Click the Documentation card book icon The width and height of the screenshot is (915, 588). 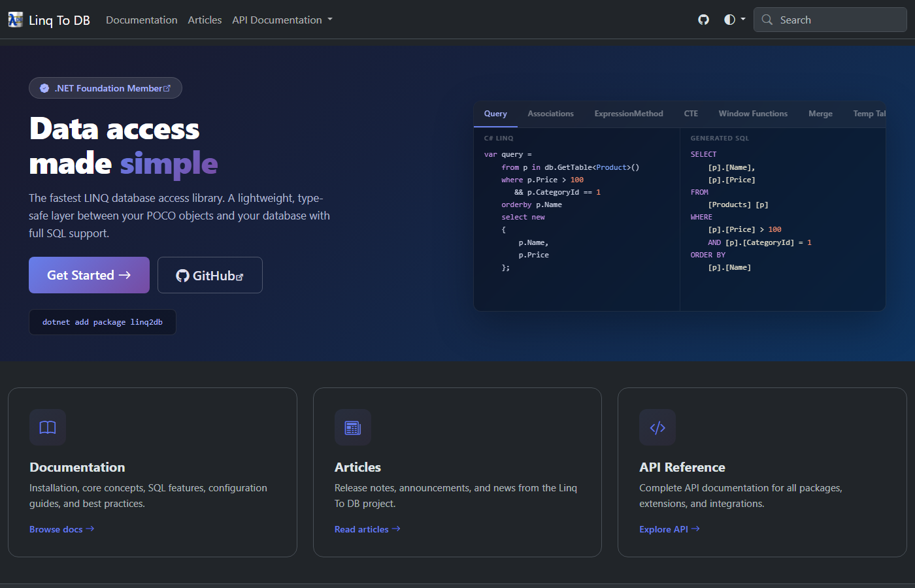click(x=48, y=427)
